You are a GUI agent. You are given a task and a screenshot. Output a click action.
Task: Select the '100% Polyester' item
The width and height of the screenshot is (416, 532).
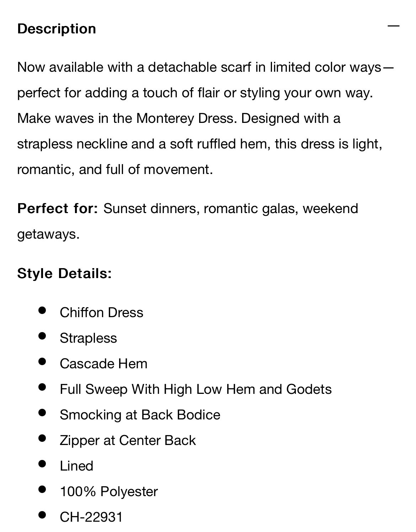(109, 492)
